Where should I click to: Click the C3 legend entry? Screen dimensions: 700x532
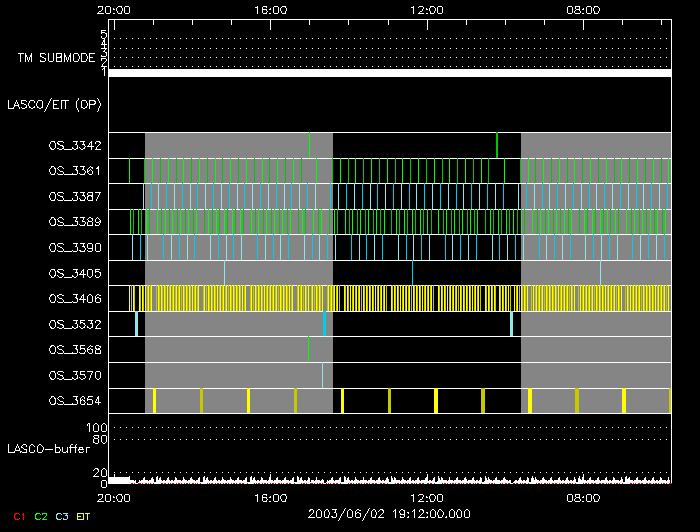(62, 516)
